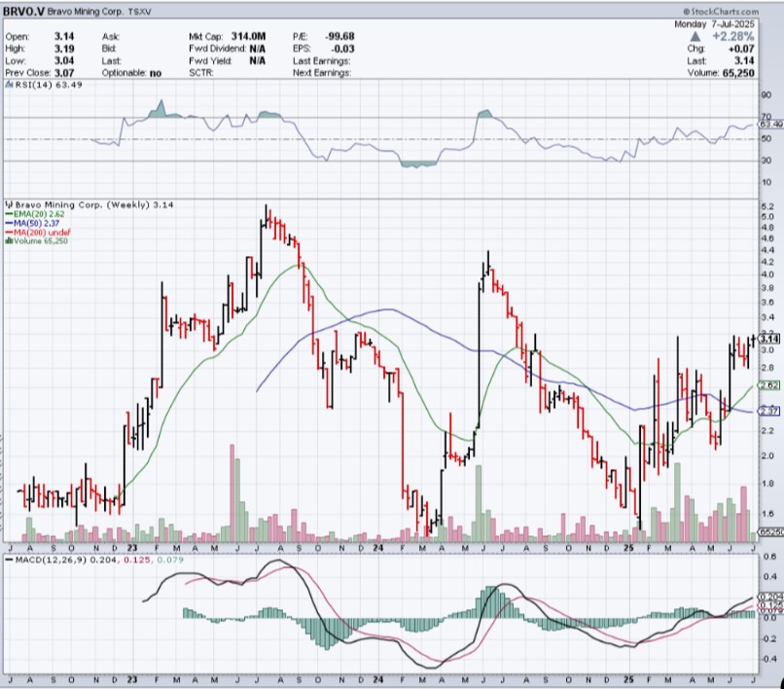Click the blue MA(50) price tag 2.37 on the axis

click(x=768, y=411)
